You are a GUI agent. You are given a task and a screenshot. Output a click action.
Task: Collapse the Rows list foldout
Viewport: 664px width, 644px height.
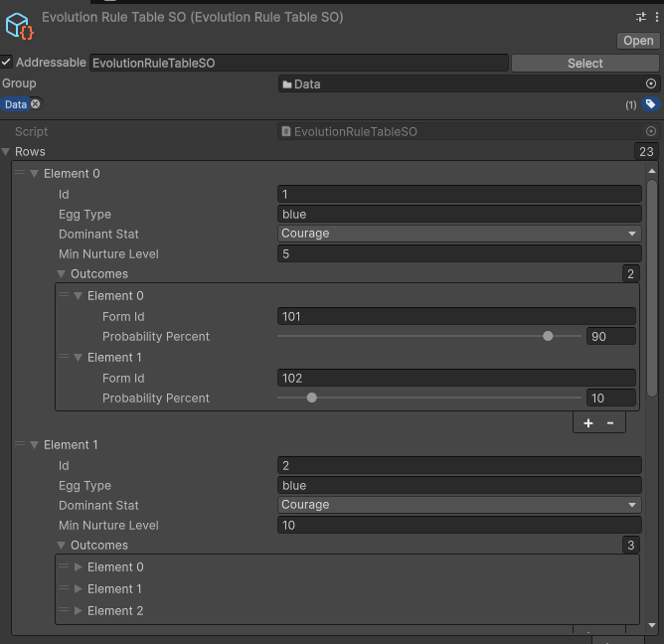(x=6, y=152)
